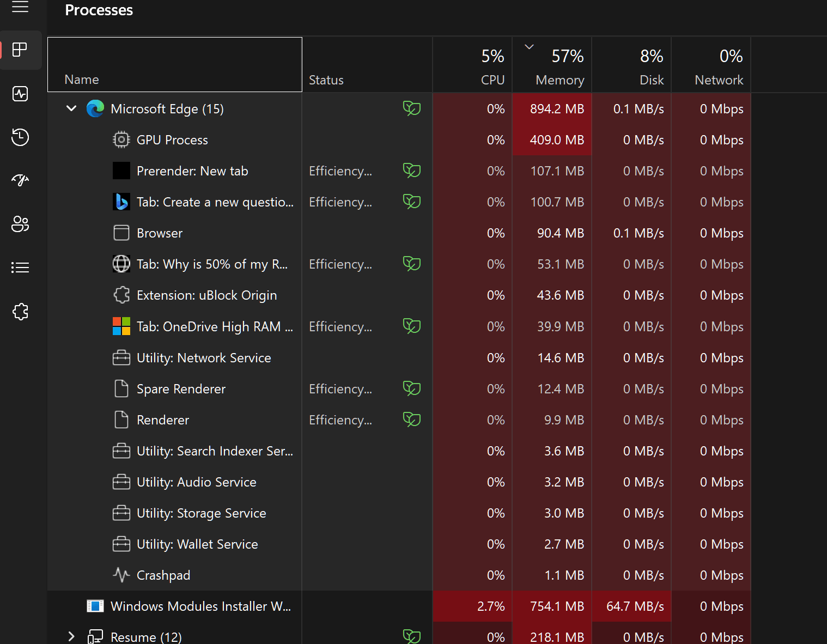
Task: Collapse the Microsoft Edge process group
Action: (x=71, y=108)
